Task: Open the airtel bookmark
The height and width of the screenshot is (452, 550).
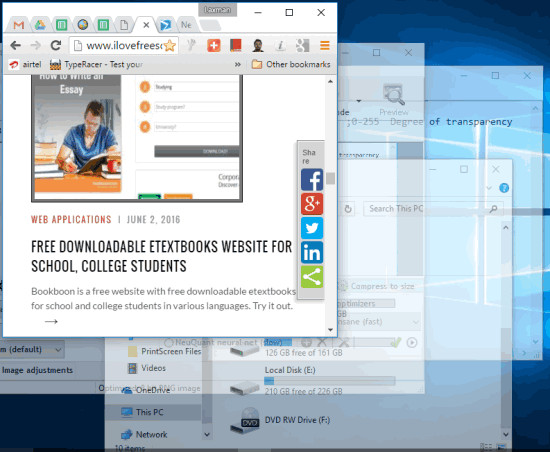Action: tap(25, 65)
